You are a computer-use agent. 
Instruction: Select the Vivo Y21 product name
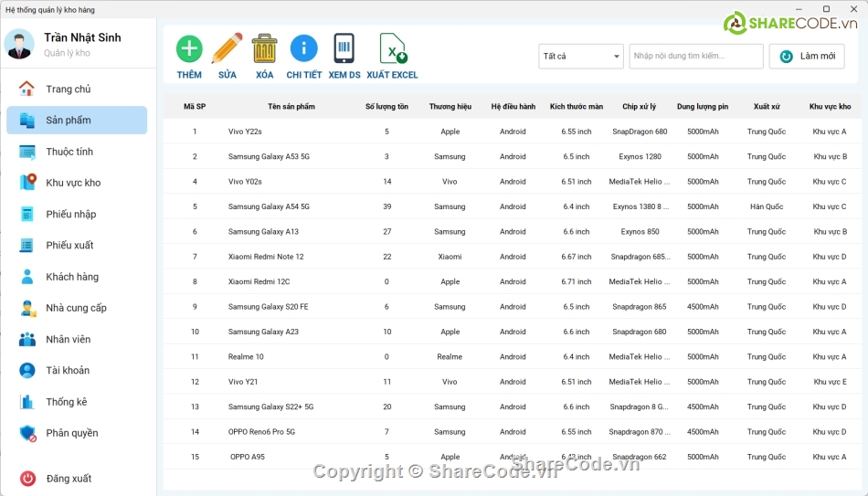[242, 382]
